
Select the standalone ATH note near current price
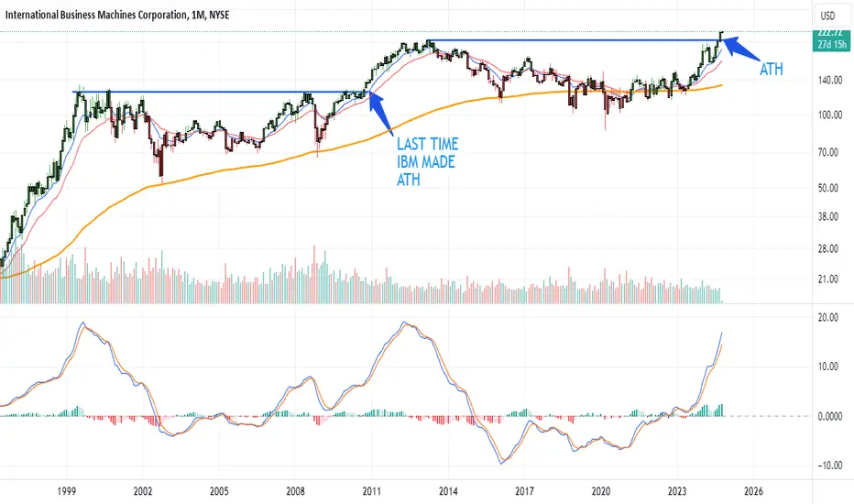click(772, 70)
